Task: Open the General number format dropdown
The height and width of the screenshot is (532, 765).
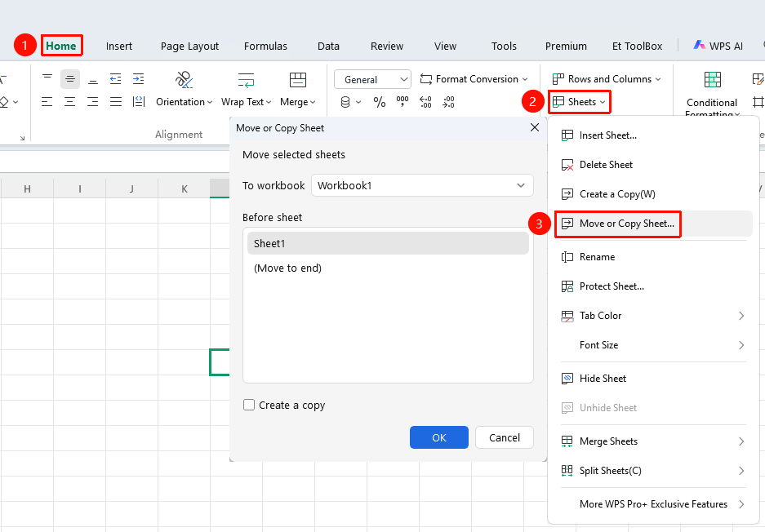Action: tap(373, 79)
